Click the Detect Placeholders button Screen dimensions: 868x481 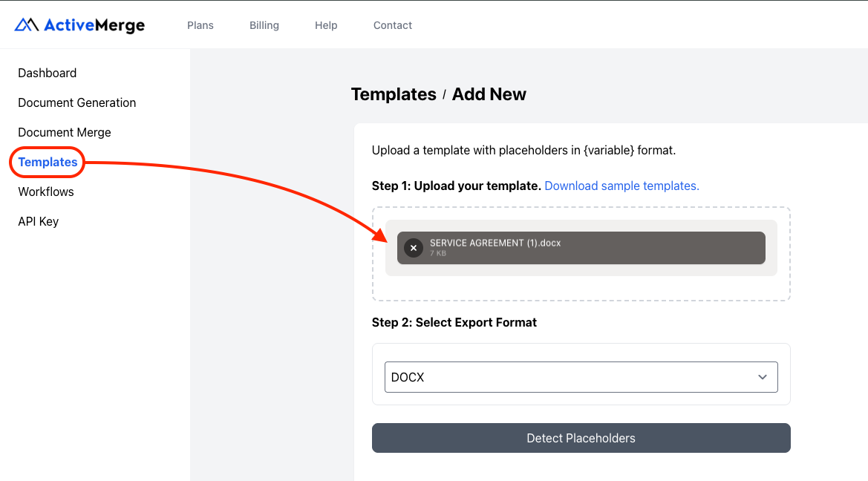[581, 438]
